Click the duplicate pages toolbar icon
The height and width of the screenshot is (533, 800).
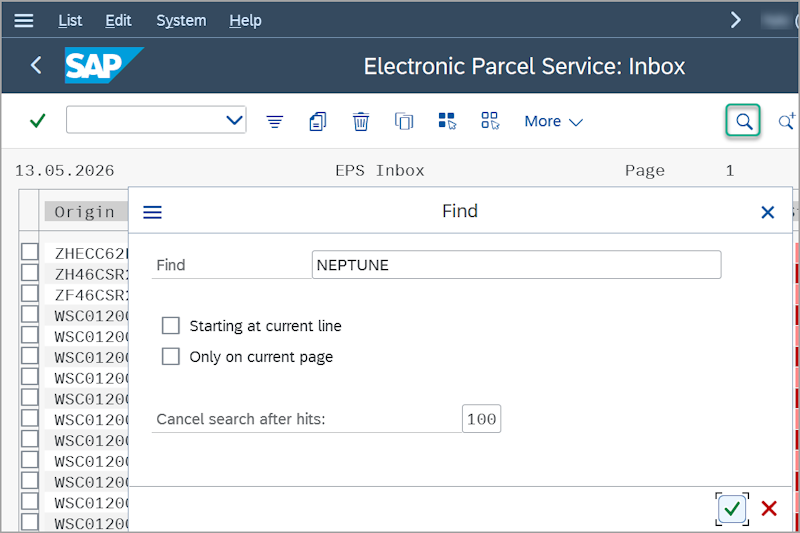click(x=404, y=121)
